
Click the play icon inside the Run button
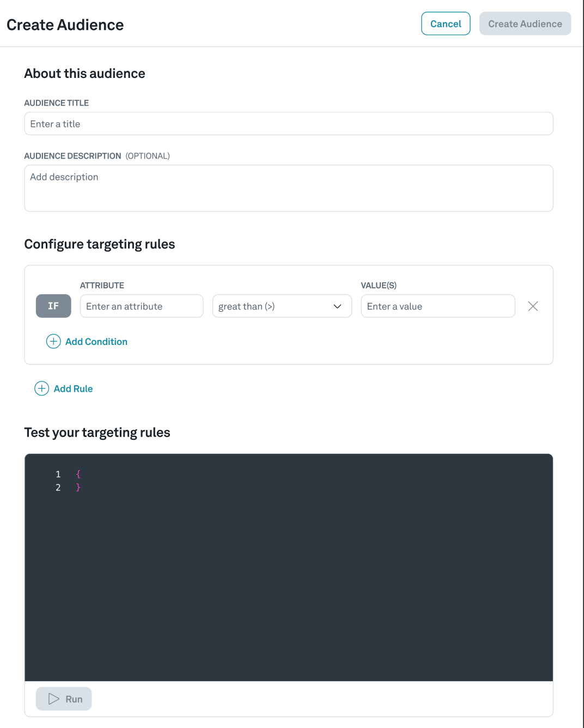pyautogui.click(x=53, y=699)
